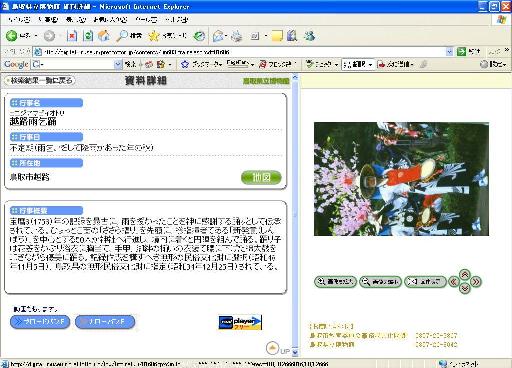Open the Help menu
Screen dimensions: 512x368
pyautogui.click(x=177, y=20)
